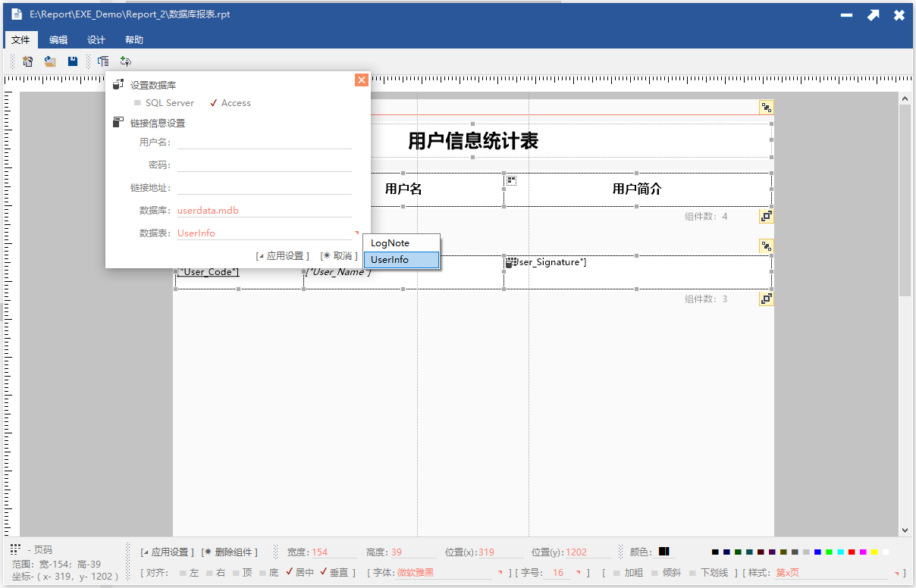Click the dotted grid icon beside 页码
The width and height of the screenshot is (916, 588).
[x=16, y=549]
